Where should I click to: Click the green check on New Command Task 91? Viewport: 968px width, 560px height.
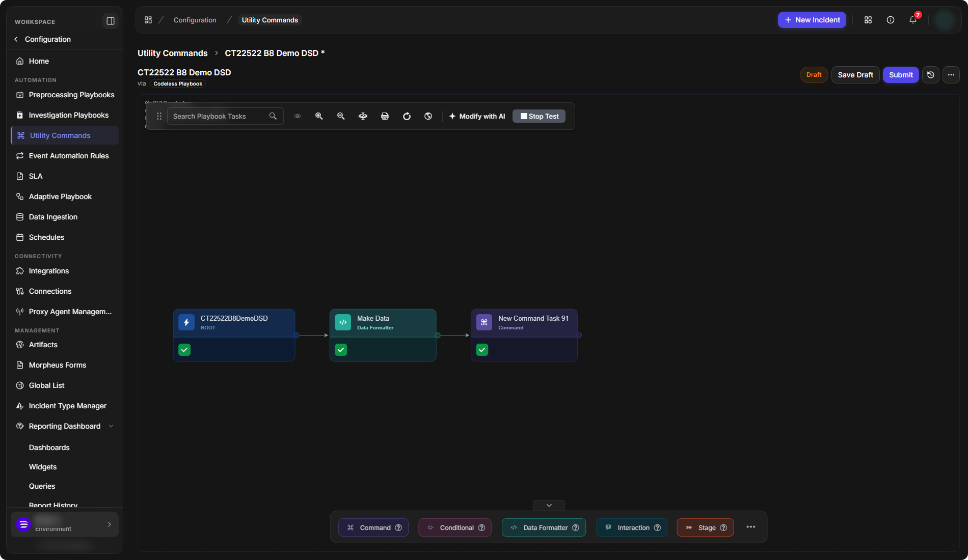pos(482,350)
